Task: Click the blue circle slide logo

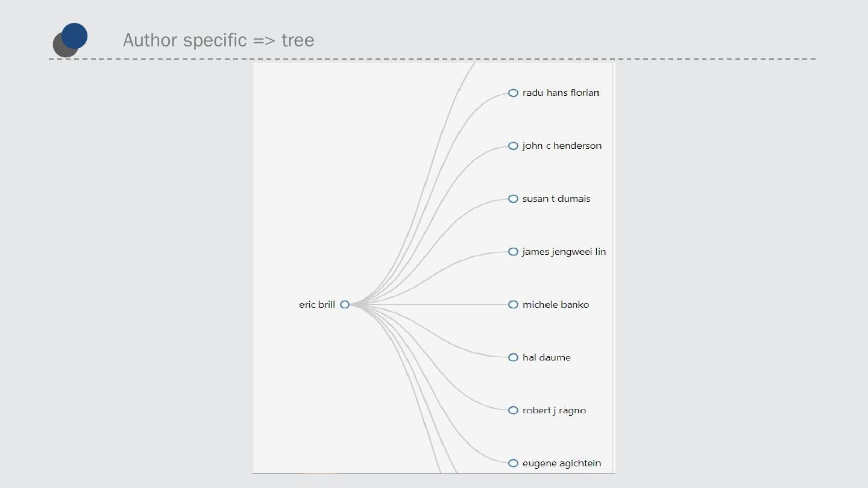Action: [x=74, y=36]
